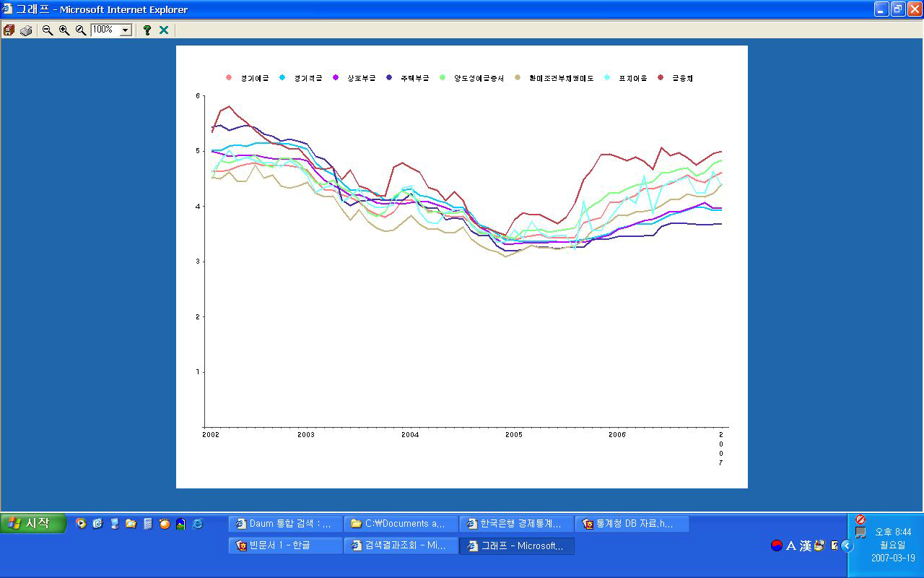
Task: Select the 주택부금 legend label
Action: [414, 78]
